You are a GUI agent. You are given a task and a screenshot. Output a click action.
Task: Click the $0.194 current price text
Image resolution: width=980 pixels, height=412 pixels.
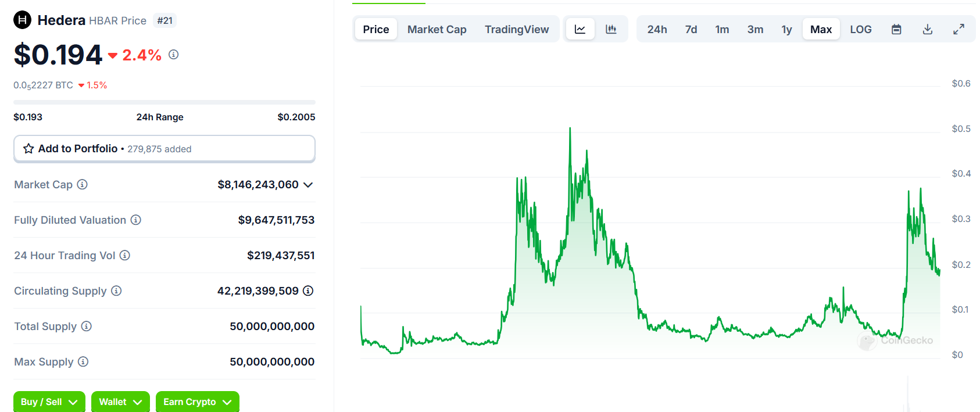(x=58, y=55)
